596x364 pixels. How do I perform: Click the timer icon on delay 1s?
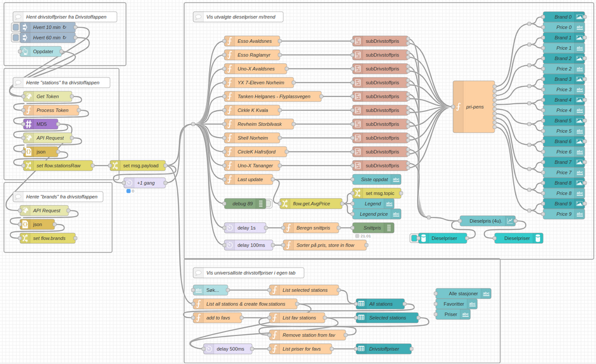[x=229, y=228]
